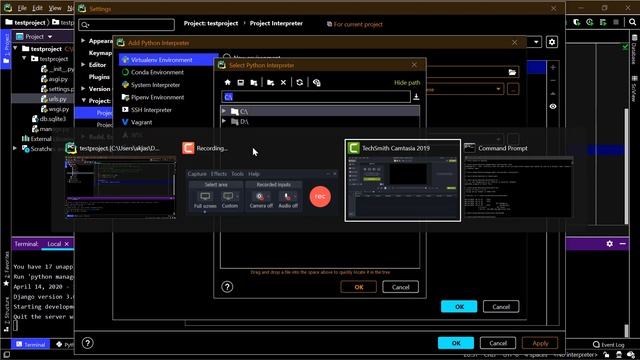Click Cancel in Select Python Interpreter dialog
Viewport: 640px width, 360px height.
tap(400, 287)
